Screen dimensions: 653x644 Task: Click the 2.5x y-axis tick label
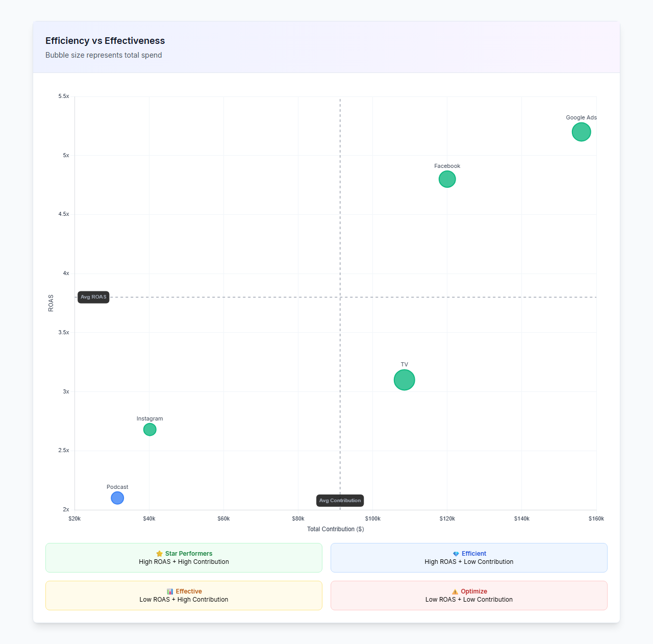tap(64, 451)
